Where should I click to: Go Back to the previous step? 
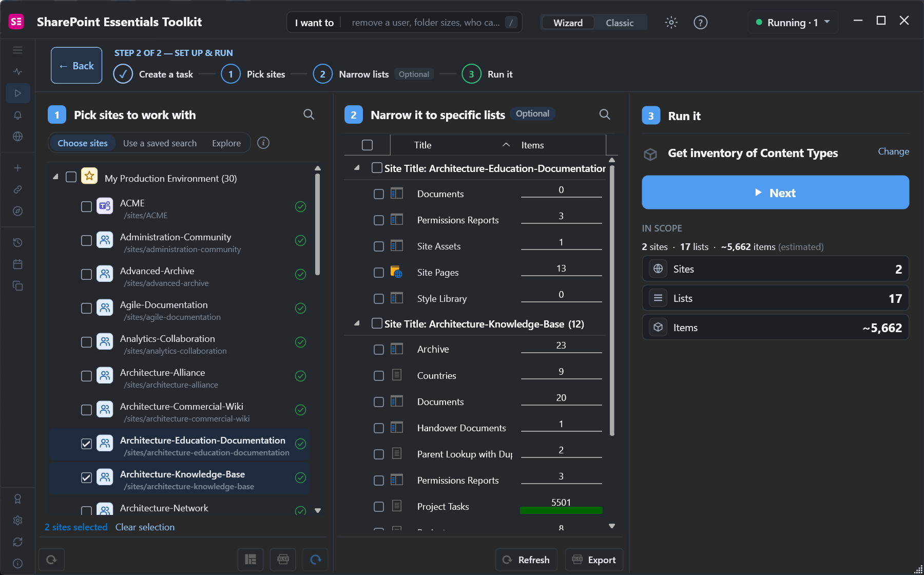click(x=76, y=66)
